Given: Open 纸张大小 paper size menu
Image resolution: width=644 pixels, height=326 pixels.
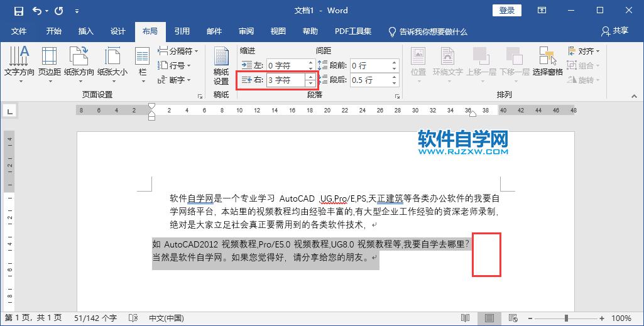Looking at the screenshot, I should (x=112, y=65).
